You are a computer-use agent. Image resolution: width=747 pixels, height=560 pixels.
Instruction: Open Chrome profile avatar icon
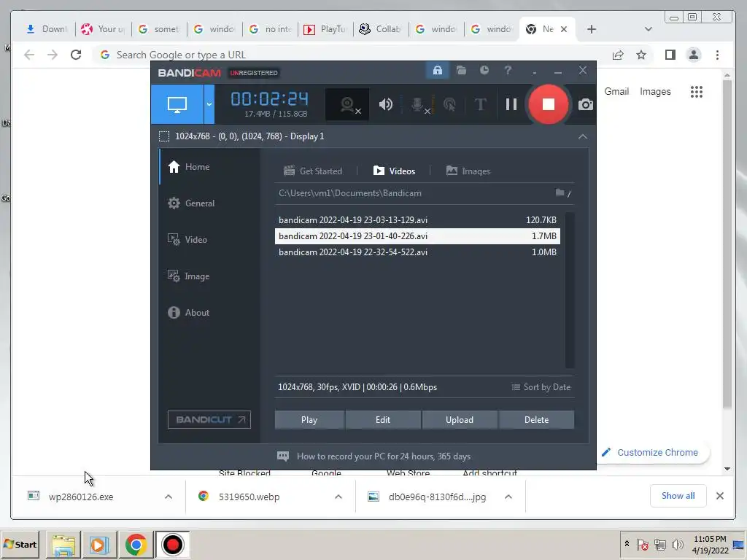[694, 55]
